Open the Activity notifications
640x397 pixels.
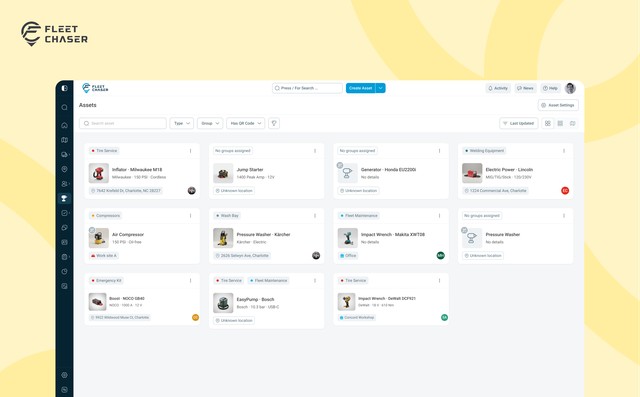pos(498,88)
